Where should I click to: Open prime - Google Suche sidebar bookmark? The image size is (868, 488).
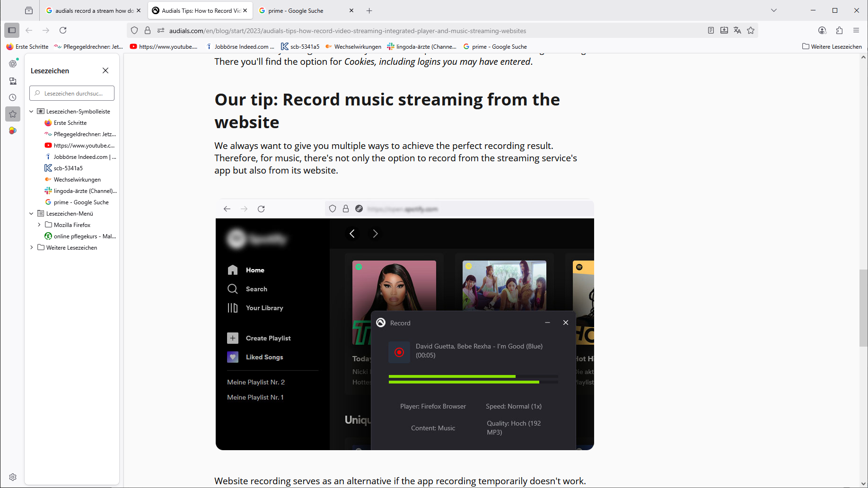click(x=77, y=202)
